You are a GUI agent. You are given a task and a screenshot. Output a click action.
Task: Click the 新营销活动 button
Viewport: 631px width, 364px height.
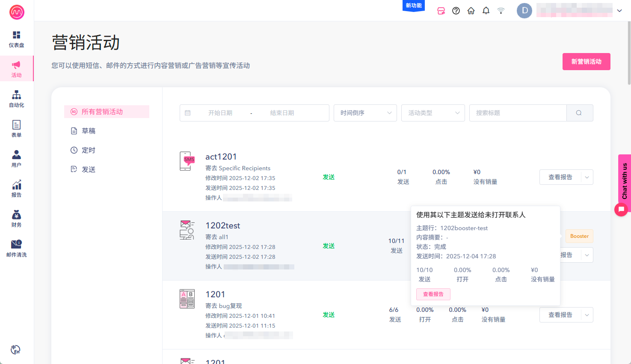click(x=586, y=62)
